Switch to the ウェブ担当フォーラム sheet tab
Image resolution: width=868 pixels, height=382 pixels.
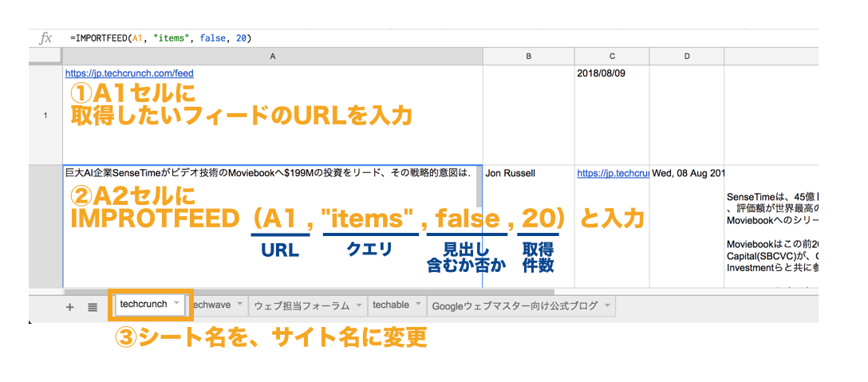tap(302, 305)
